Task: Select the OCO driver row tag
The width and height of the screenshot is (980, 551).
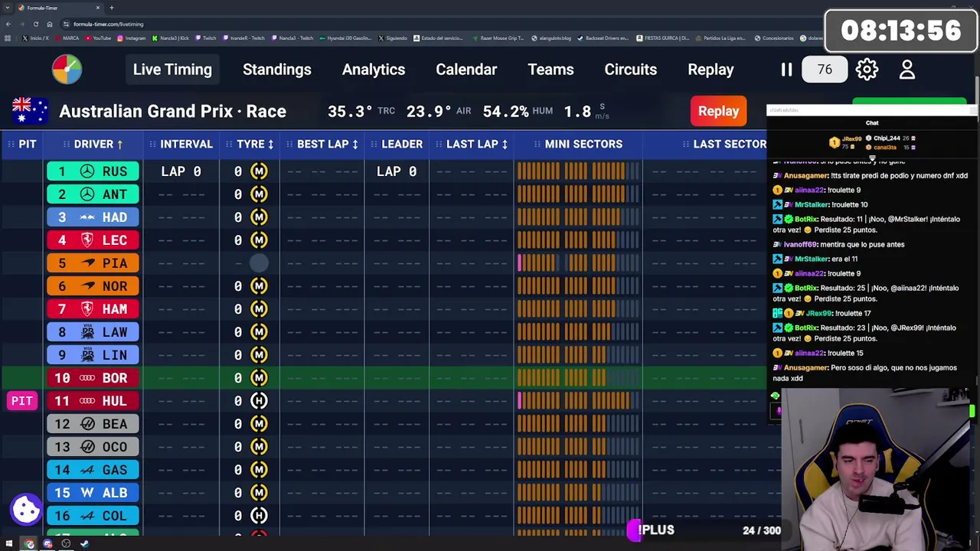Action: pos(93,447)
